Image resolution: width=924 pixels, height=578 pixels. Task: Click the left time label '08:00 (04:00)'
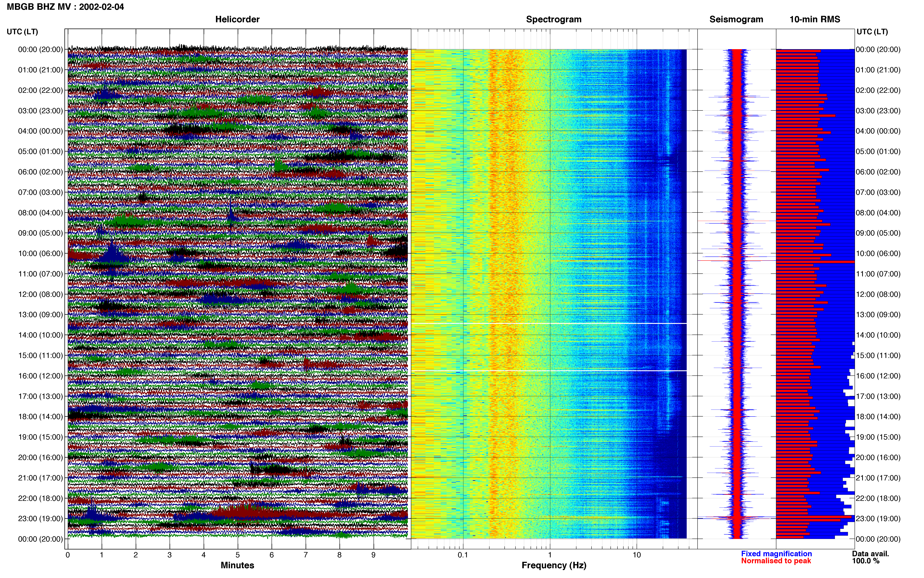41,212
